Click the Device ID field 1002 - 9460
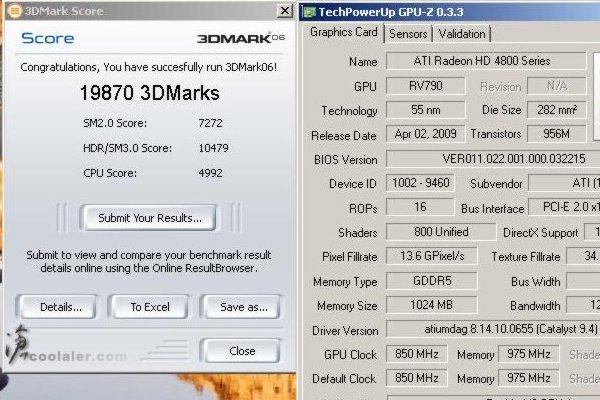This screenshot has width=600, height=400. pyautogui.click(x=420, y=183)
